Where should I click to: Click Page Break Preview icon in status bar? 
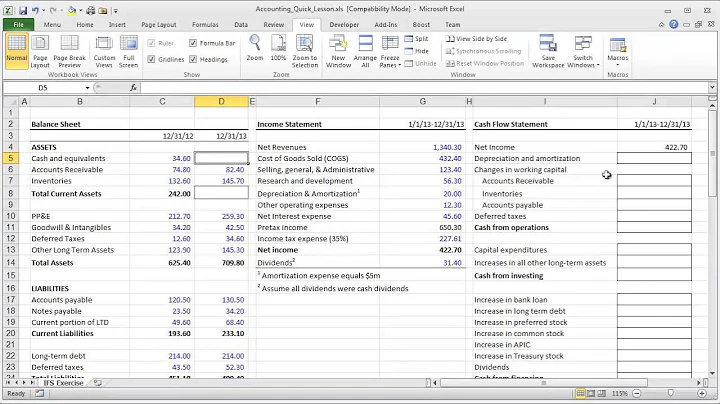click(x=602, y=393)
